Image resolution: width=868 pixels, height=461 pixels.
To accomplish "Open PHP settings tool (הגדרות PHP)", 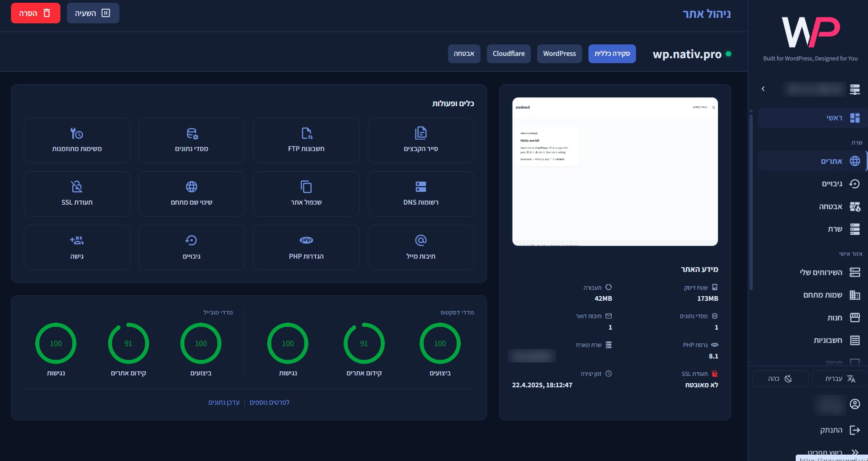I will point(306,247).
